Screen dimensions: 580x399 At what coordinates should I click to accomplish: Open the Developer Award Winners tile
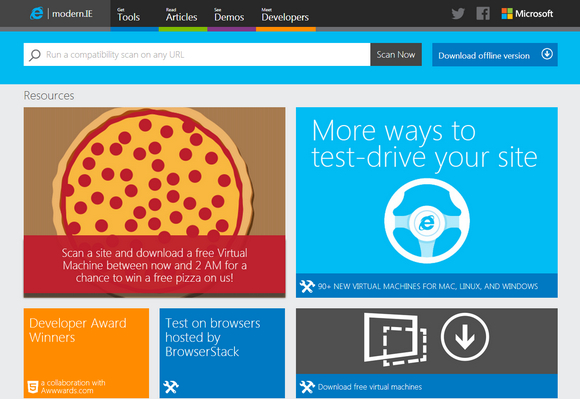click(86, 353)
